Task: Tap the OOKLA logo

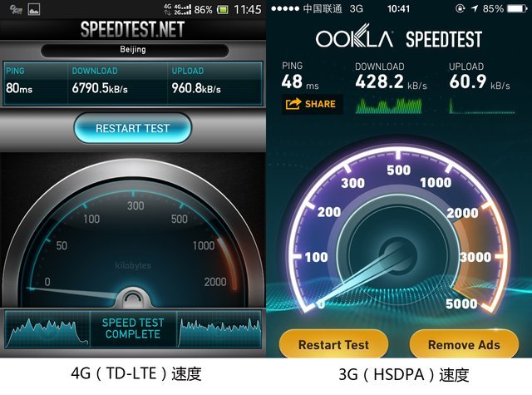Action: tap(354, 37)
